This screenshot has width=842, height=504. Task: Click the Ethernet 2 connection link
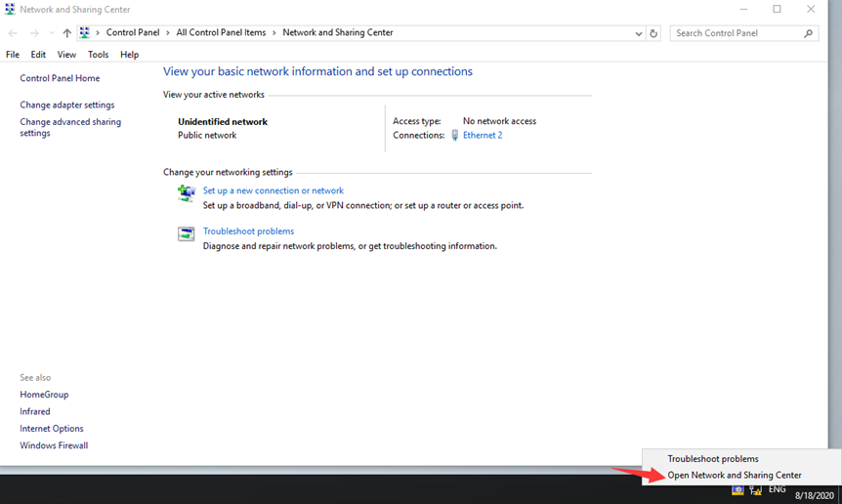click(x=483, y=135)
